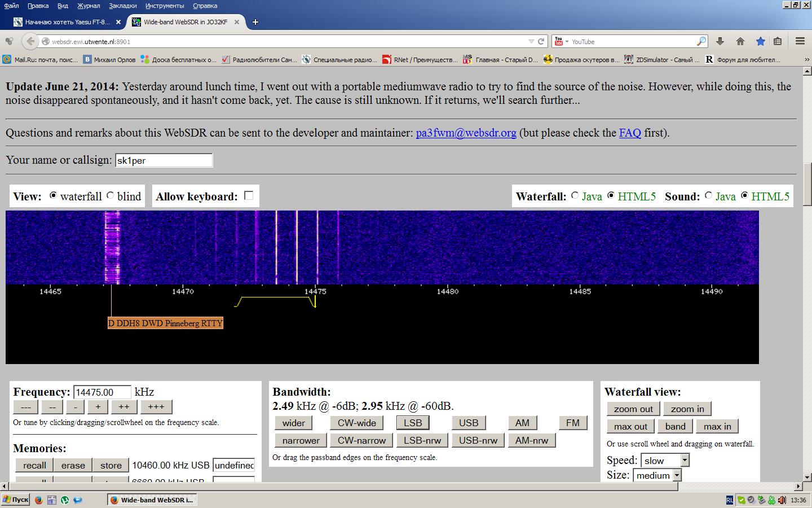Select waterfall view radio button
This screenshot has height=508, width=812.
(53, 195)
